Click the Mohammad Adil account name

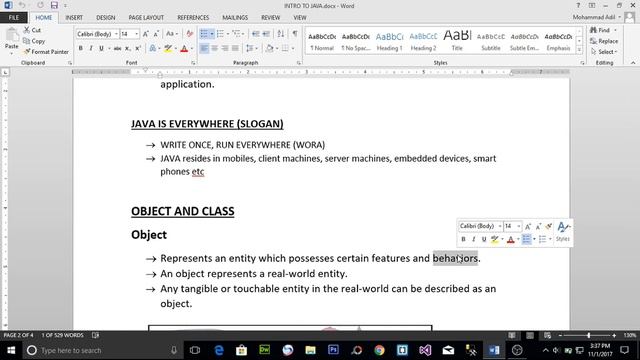tap(593, 17)
